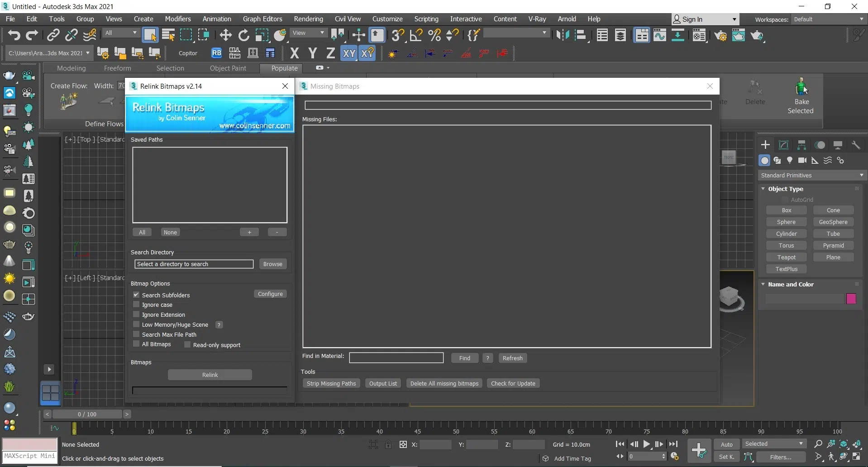The image size is (868, 467).
Task: Switch to the Modify panel icon
Action: (x=783, y=145)
